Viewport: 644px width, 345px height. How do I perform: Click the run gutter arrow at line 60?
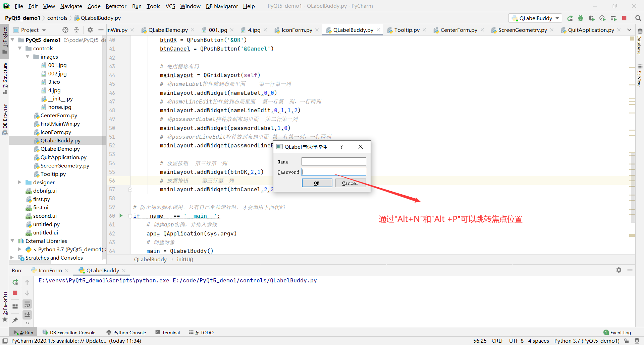pyautogui.click(x=121, y=216)
